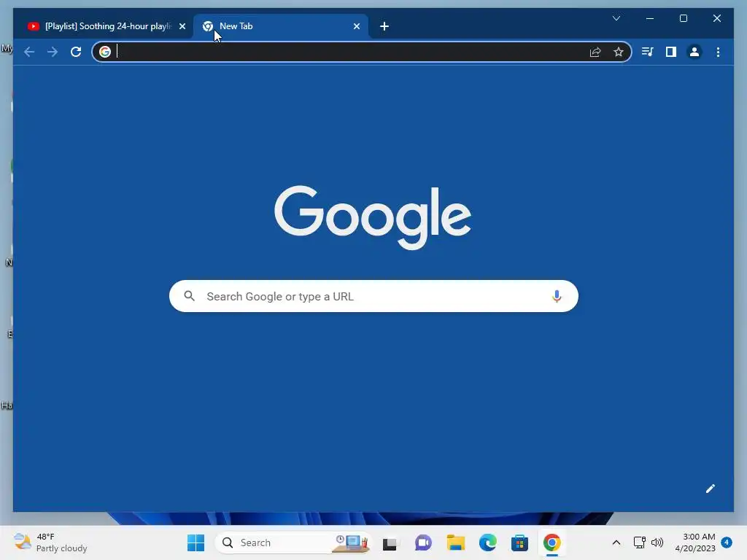Select the New Tab tab

tap(281, 26)
